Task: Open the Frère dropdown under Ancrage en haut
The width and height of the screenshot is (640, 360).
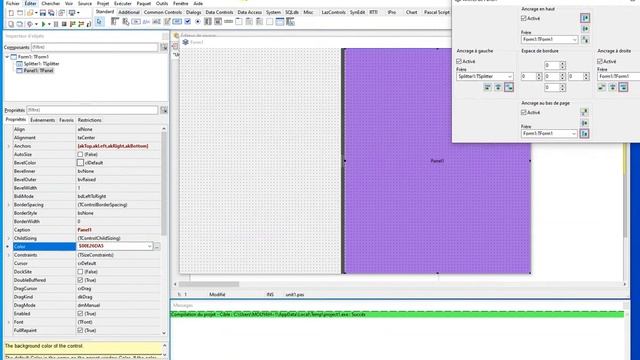Action: (574, 40)
